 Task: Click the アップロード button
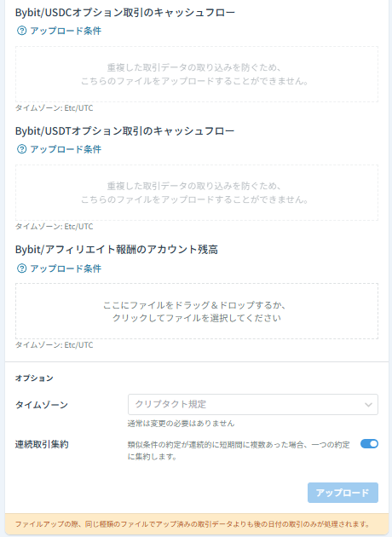[x=343, y=493]
